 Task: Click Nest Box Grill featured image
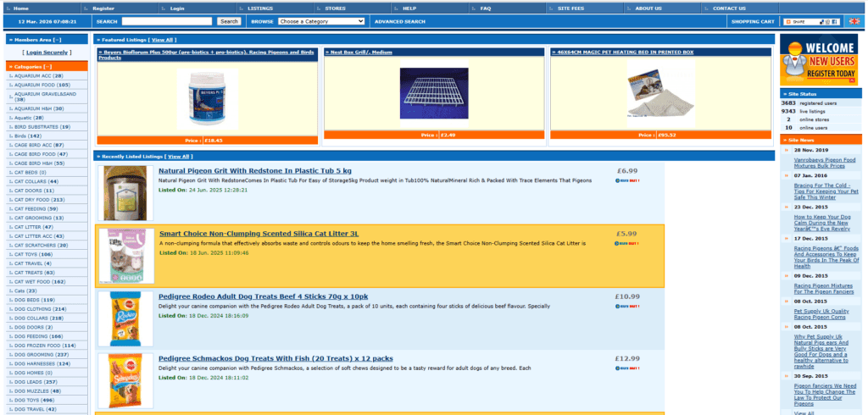pyautogui.click(x=434, y=93)
